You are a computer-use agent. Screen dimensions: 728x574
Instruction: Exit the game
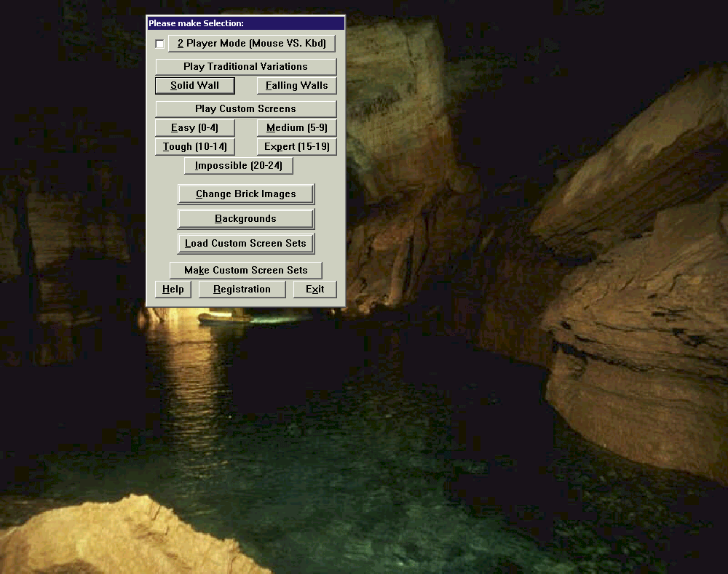[314, 289]
